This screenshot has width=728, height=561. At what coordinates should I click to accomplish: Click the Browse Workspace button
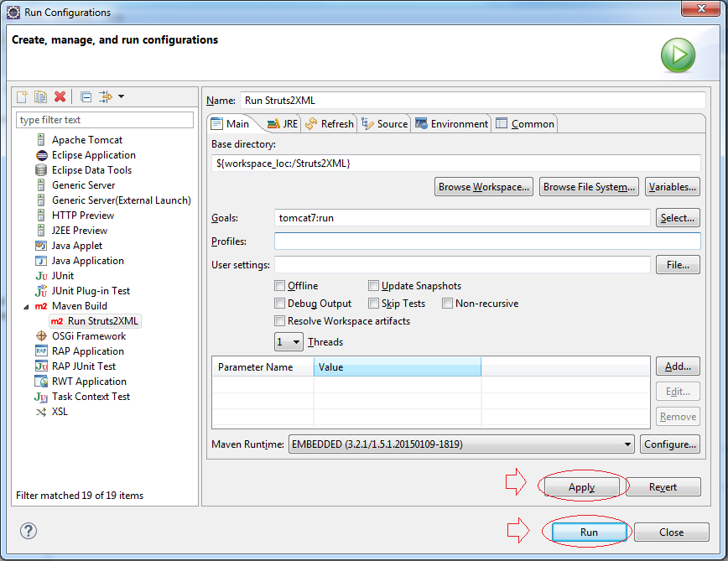[x=484, y=186]
